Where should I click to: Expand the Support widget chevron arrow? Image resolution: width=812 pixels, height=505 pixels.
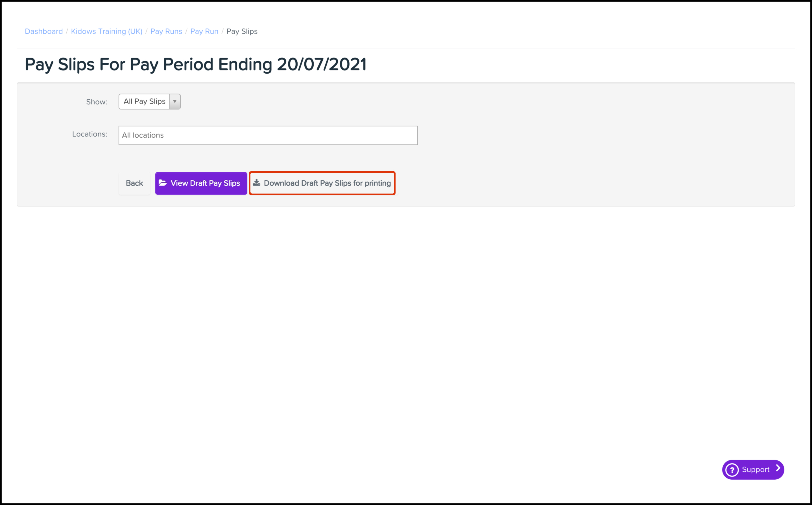[x=778, y=468]
